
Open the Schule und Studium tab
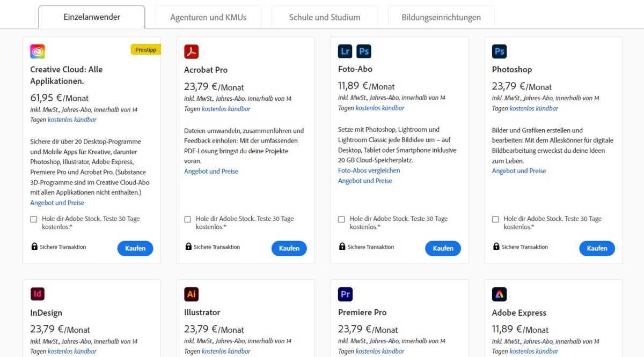coord(325,17)
